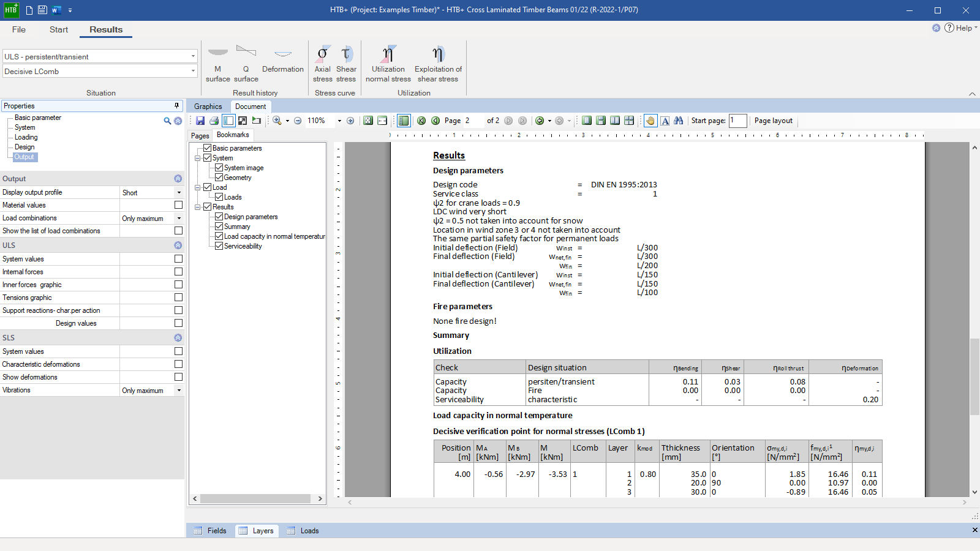
Task: Activate the hand pan tool
Action: click(x=650, y=121)
